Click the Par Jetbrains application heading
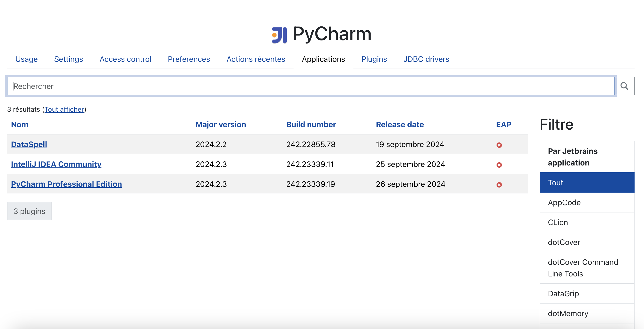644x329 pixels. [573, 157]
